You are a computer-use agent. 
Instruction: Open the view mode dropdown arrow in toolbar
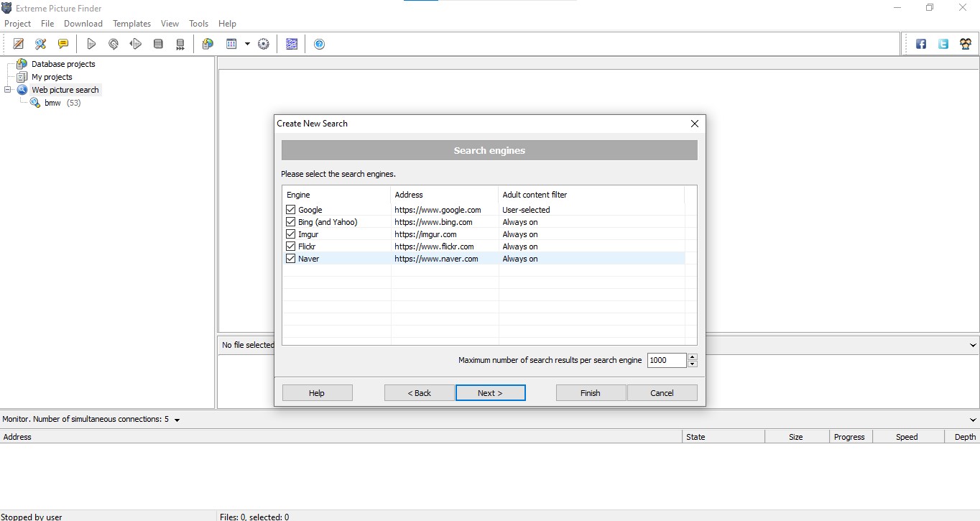tap(247, 44)
